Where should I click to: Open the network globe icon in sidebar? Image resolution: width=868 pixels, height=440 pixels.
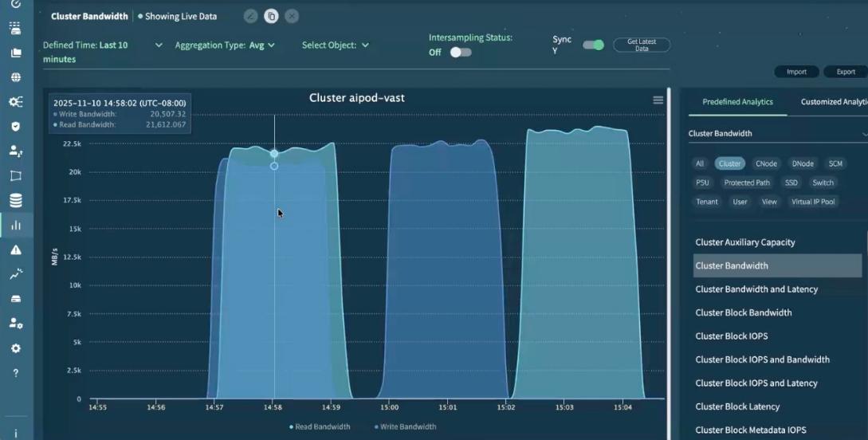point(15,77)
